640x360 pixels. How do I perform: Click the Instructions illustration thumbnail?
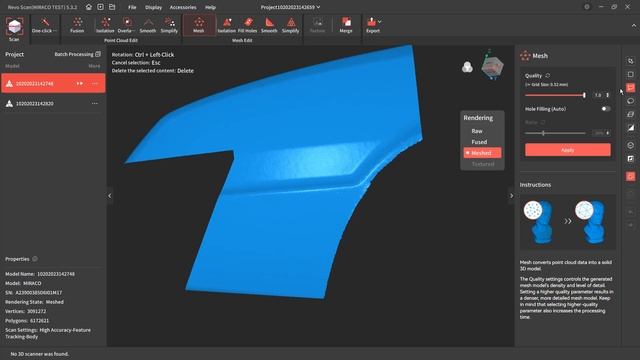click(567, 222)
